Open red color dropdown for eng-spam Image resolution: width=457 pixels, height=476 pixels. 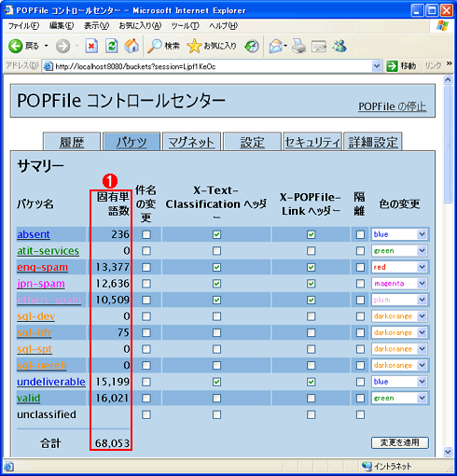399,267
